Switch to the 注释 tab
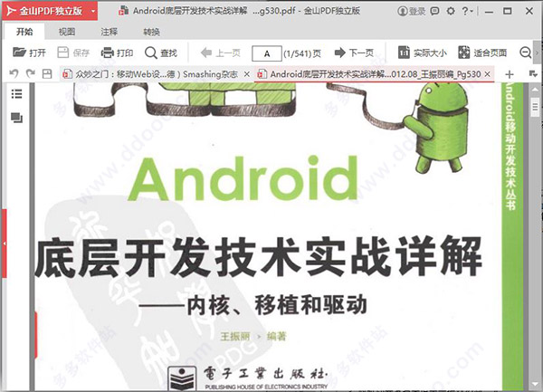Image resolution: width=543 pixels, height=392 pixels. 110,32
